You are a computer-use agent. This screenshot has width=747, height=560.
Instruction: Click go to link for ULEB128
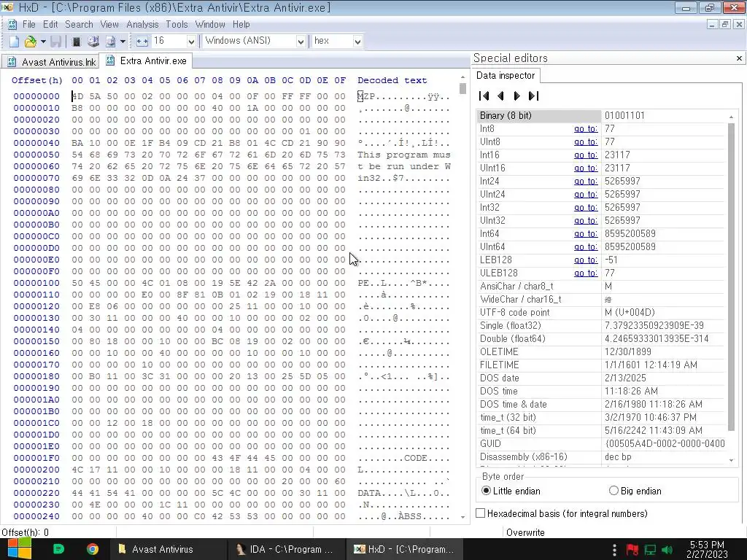point(586,273)
